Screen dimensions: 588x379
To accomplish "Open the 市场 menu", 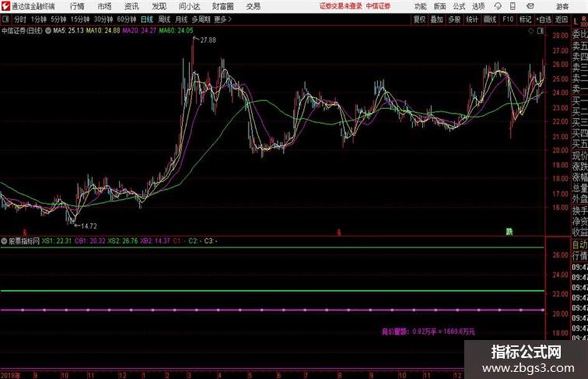I will pos(105,6).
